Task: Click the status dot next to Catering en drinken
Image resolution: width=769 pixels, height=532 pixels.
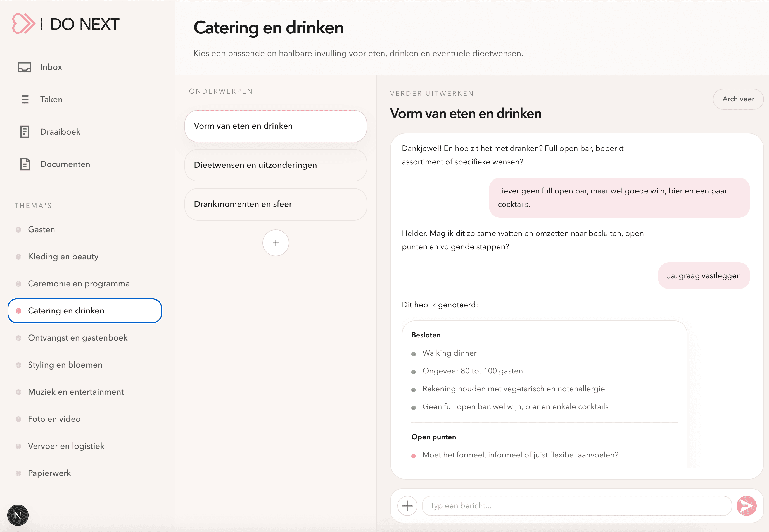Action: point(18,310)
